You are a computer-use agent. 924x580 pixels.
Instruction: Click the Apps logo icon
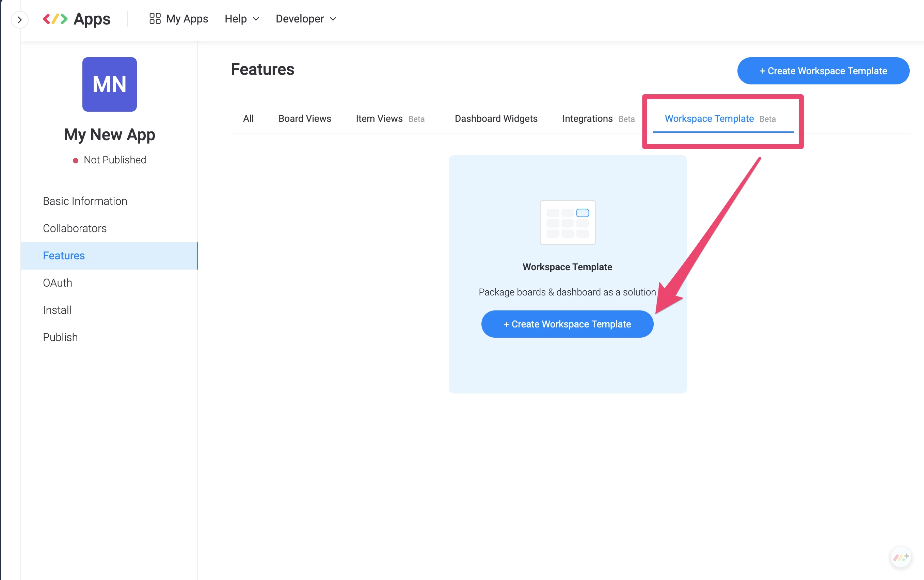[x=55, y=19]
